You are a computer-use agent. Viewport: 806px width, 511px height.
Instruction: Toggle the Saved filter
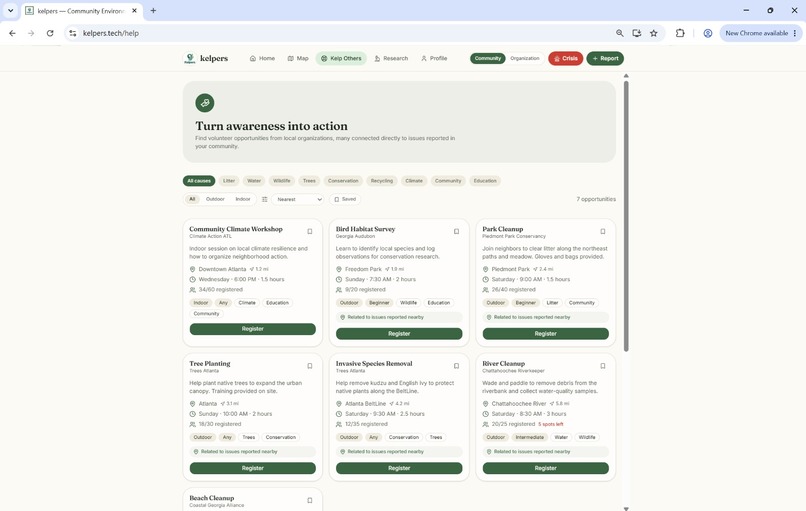[345, 199]
